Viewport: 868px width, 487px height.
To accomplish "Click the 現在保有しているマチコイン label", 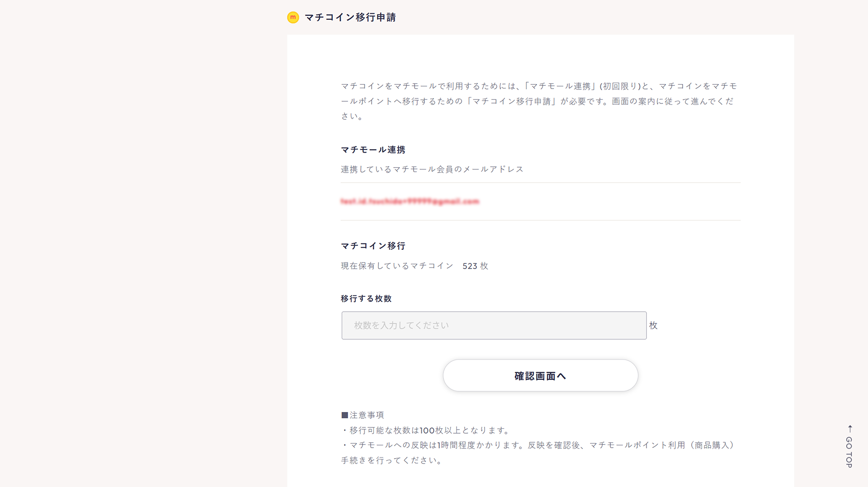I will click(x=396, y=266).
